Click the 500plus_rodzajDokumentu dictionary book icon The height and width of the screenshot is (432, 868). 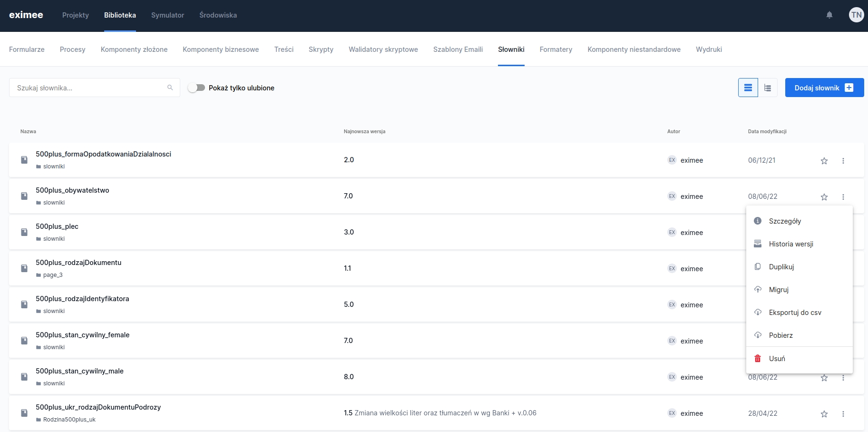24,268
